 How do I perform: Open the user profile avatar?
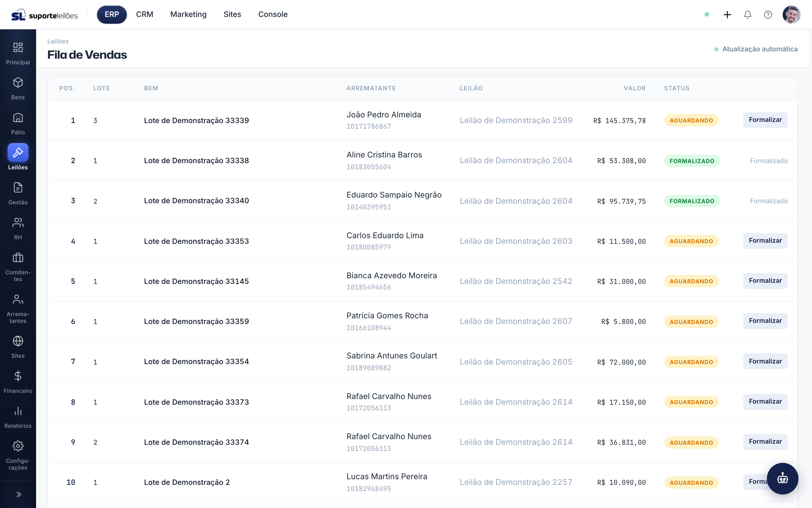coord(791,14)
